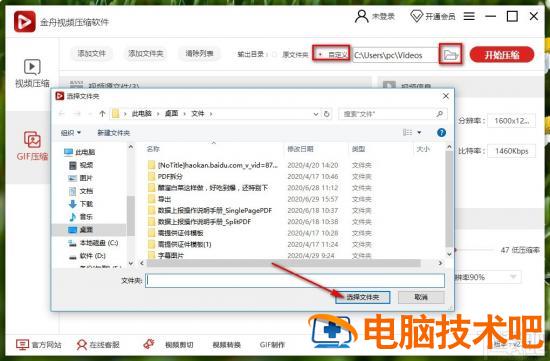Viewport: 550px width, 361px height.
Task: Click the 分辨率 value field 1600x12..
Action: 511,121
